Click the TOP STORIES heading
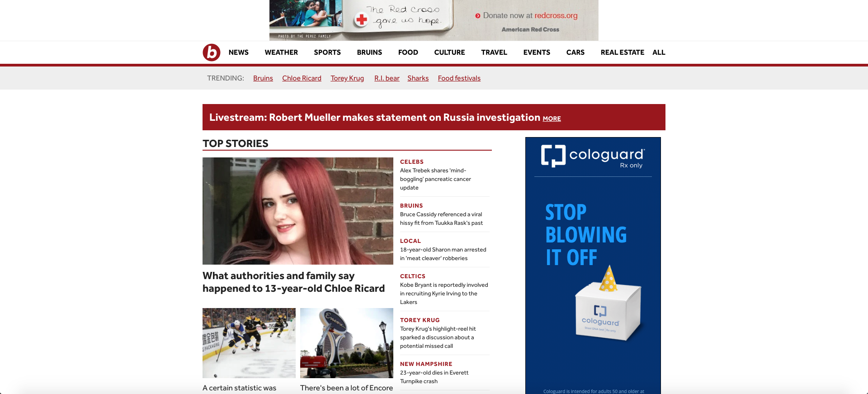The height and width of the screenshot is (394, 868). (236, 143)
